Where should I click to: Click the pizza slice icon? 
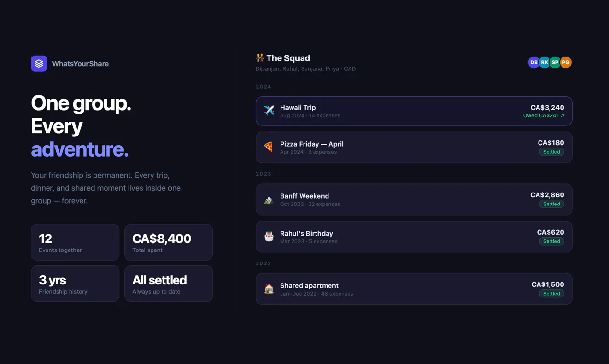point(269,147)
